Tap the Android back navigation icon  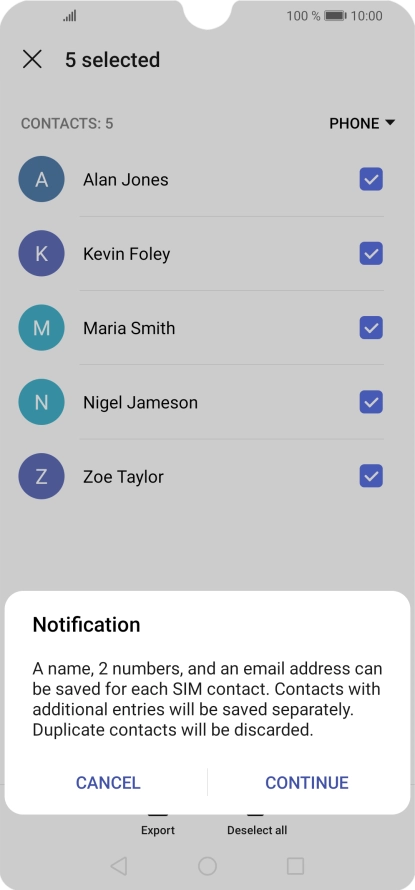click(118, 866)
